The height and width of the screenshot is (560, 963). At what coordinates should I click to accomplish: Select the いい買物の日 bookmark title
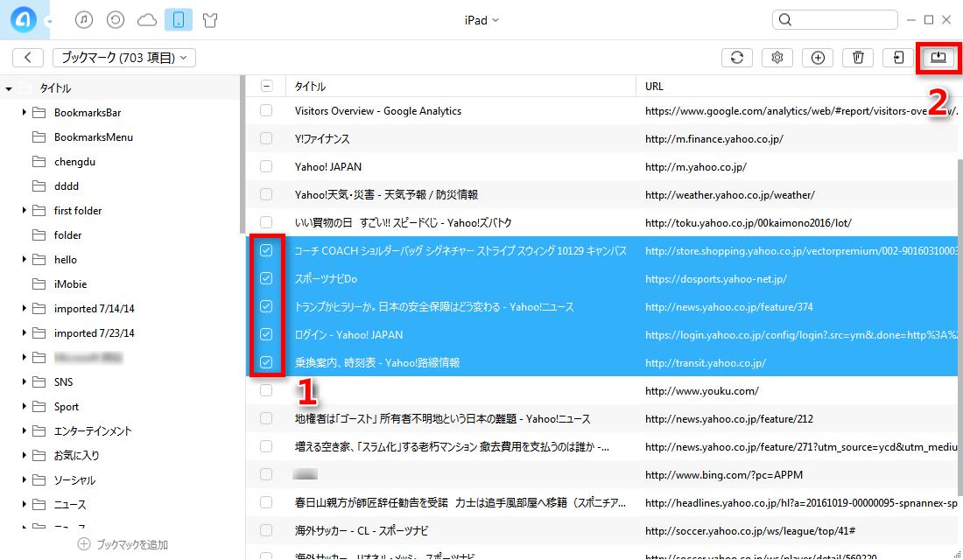coord(403,223)
